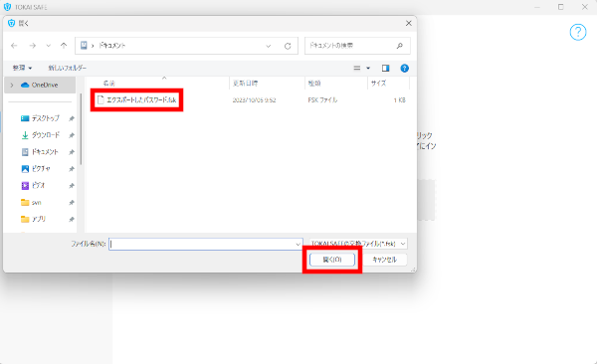Toggle the preview pane icon
This screenshot has width=597, height=364.
pyautogui.click(x=385, y=69)
